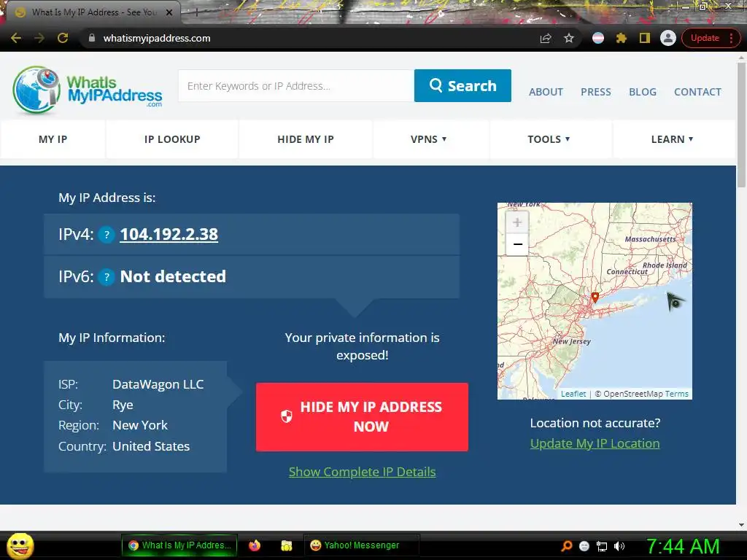Click the blue Search button
Image resolution: width=747 pixels, height=560 pixels.
tap(462, 86)
